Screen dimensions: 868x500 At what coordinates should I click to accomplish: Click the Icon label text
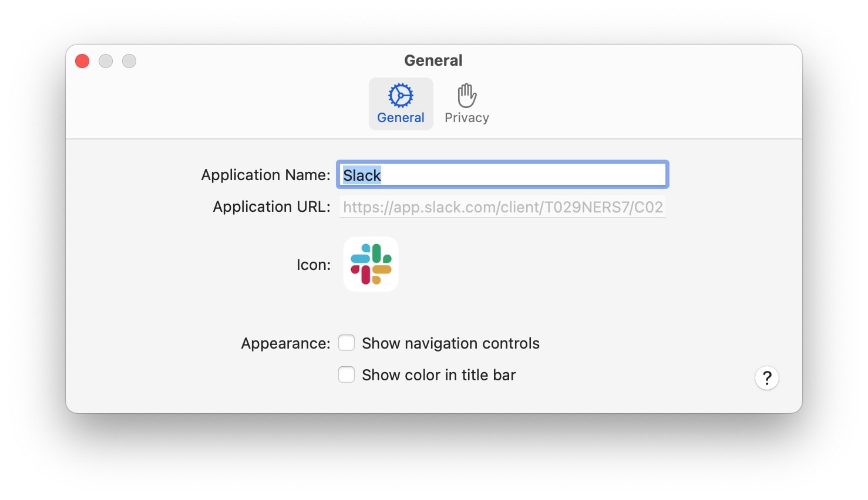point(314,265)
